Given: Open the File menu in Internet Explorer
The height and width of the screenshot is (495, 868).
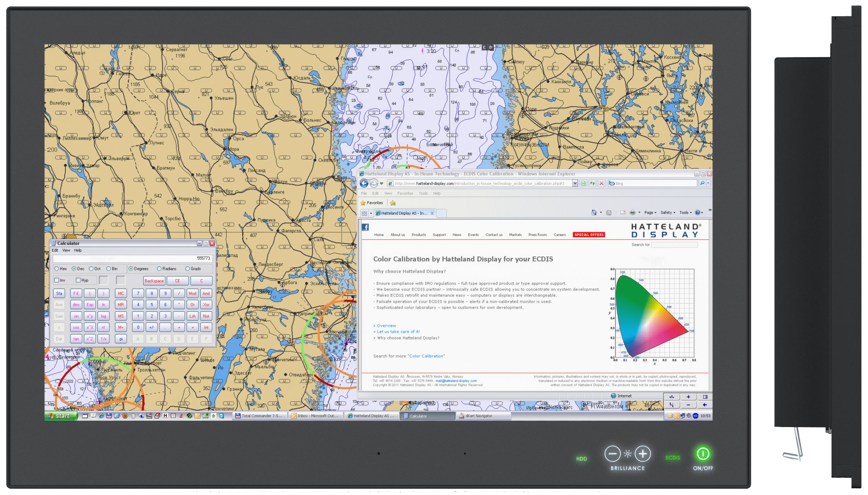Looking at the screenshot, I should (x=364, y=193).
